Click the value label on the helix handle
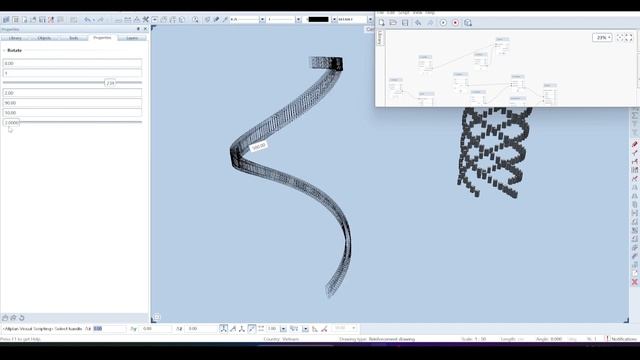 (x=259, y=146)
